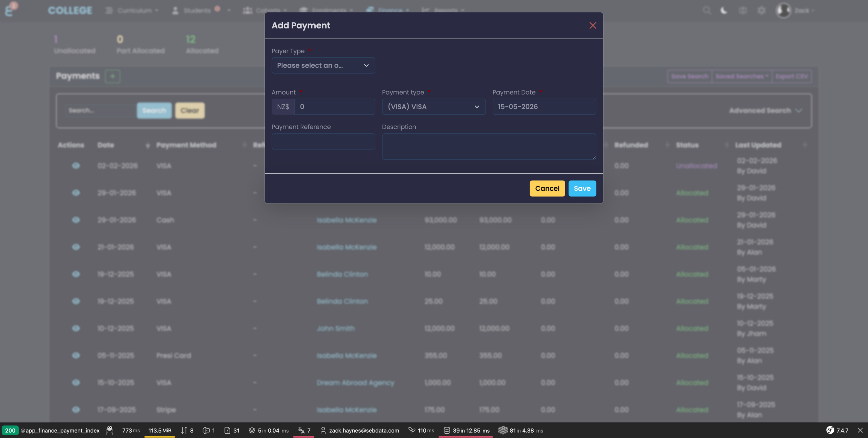Save the new payment
This screenshot has width=868, height=438.
click(582, 188)
